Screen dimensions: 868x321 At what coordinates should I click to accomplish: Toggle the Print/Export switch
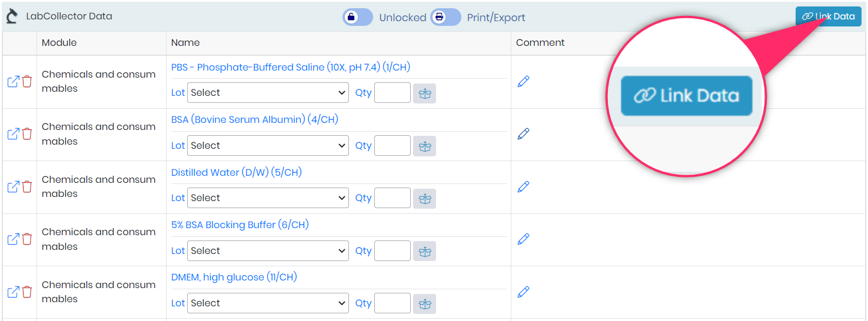(446, 17)
